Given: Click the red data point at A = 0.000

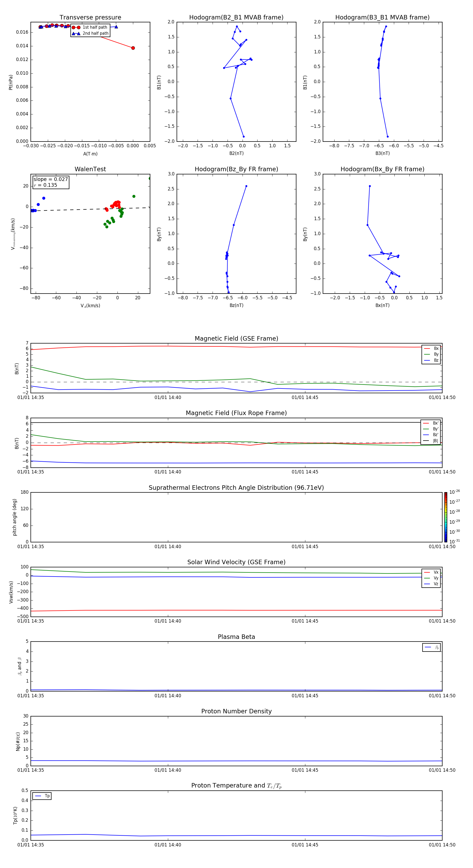Looking at the screenshot, I should 133,48.
